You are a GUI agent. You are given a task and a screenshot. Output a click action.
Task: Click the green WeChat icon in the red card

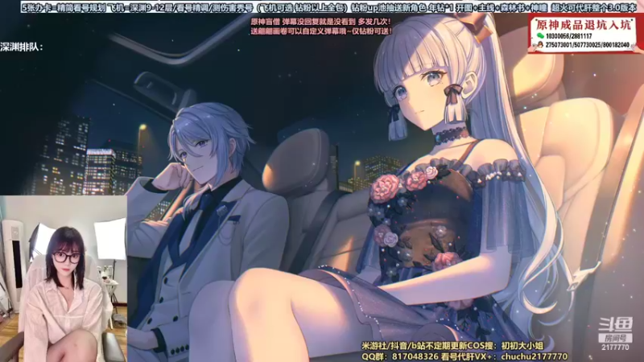click(540, 36)
